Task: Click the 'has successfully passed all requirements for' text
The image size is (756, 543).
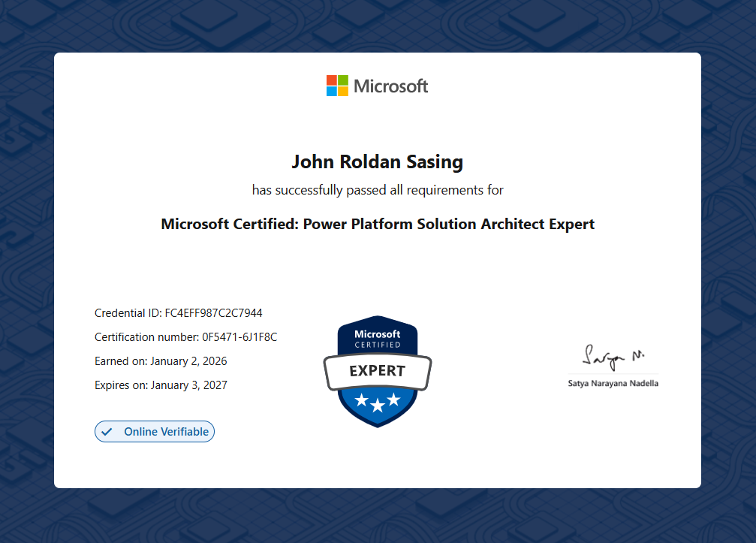Action: (377, 190)
